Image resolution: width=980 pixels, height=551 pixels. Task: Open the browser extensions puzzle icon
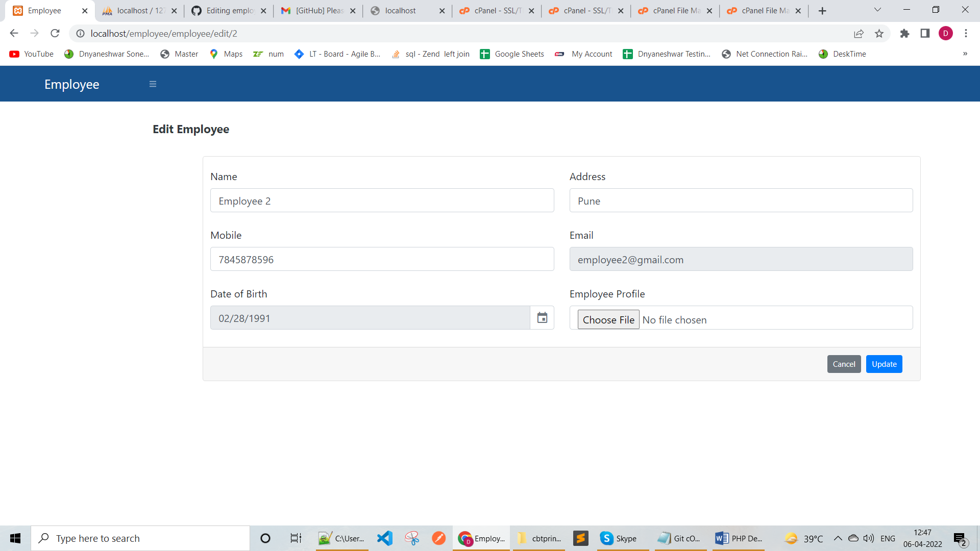pyautogui.click(x=905, y=33)
